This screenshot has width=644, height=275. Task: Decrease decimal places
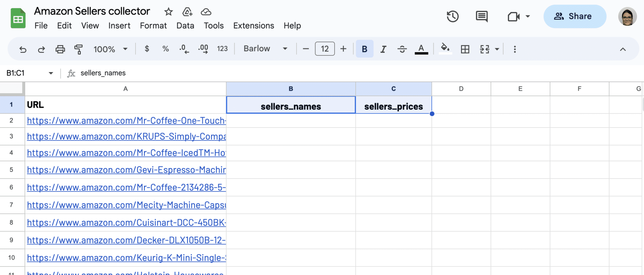tap(184, 49)
